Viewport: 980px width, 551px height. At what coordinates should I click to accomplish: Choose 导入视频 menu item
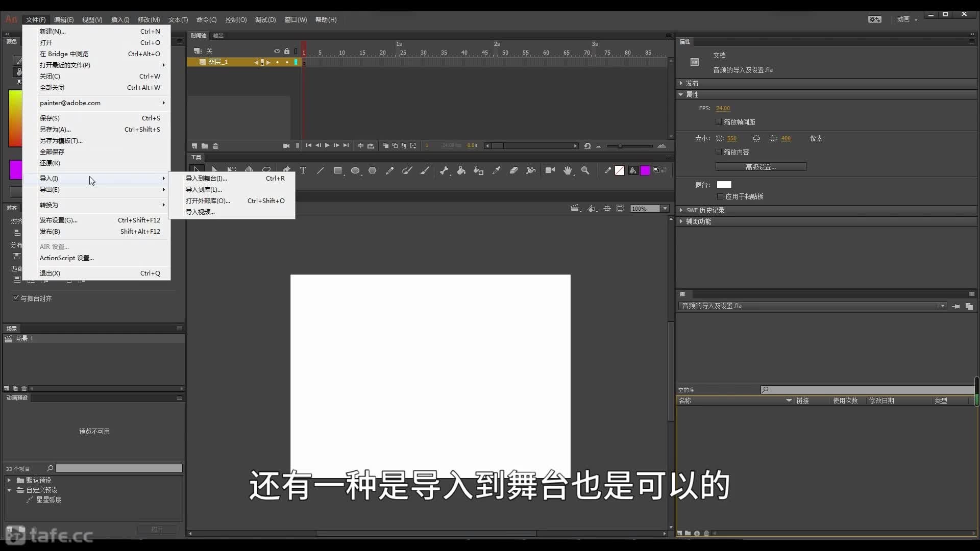pos(232,212)
